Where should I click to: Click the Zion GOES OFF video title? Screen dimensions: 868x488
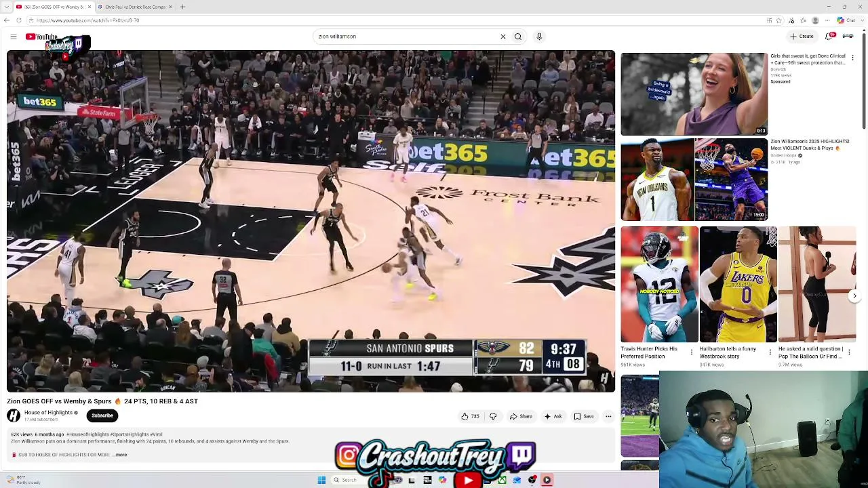pyautogui.click(x=102, y=401)
